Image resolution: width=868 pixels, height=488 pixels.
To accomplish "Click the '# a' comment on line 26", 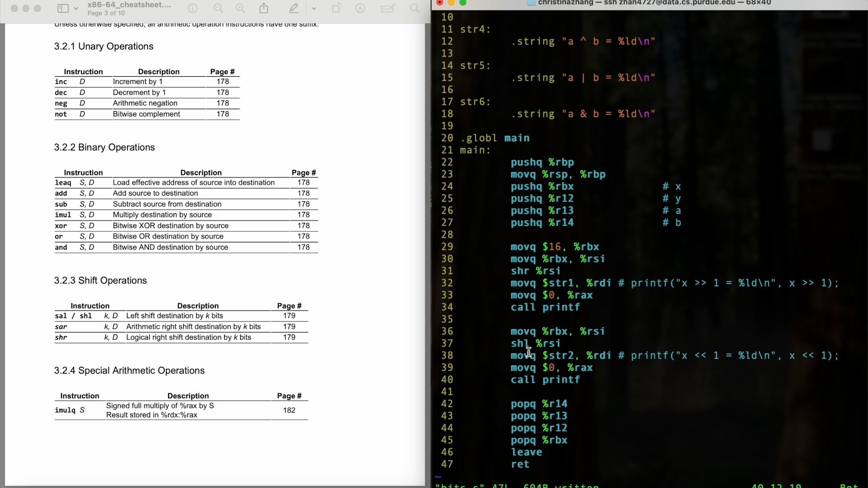I will tap(672, 211).
